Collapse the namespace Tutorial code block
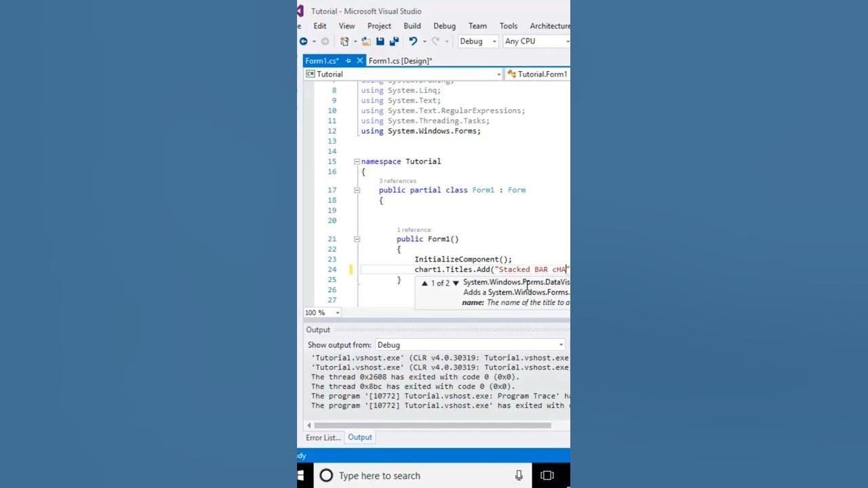 click(x=357, y=161)
